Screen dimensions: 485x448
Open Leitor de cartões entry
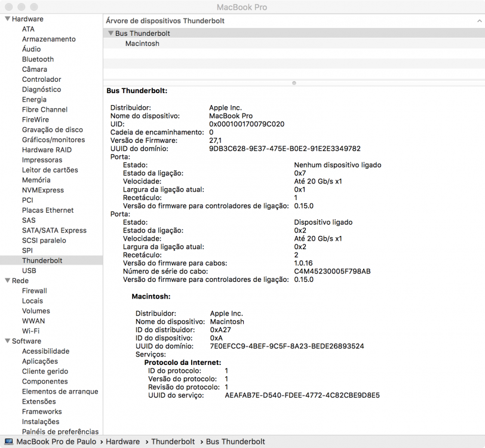(x=50, y=170)
